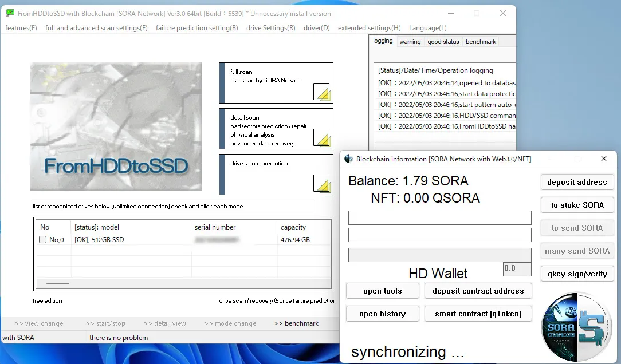
Task: Start detail scan with badsectors repair
Action: [276, 128]
